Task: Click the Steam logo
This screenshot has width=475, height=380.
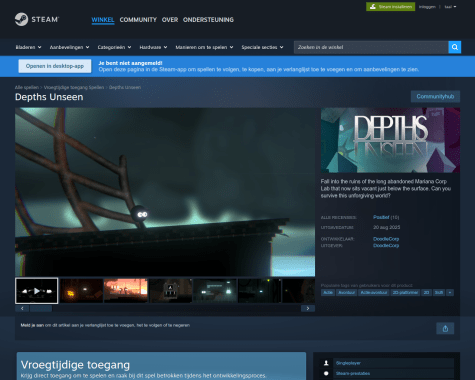Action: 37,19
